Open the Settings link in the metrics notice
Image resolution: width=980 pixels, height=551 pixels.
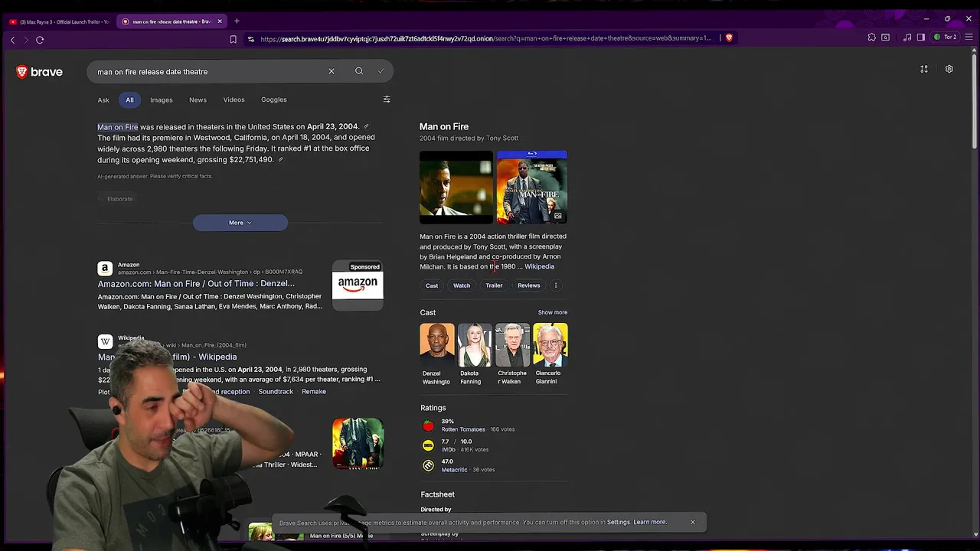click(x=619, y=522)
